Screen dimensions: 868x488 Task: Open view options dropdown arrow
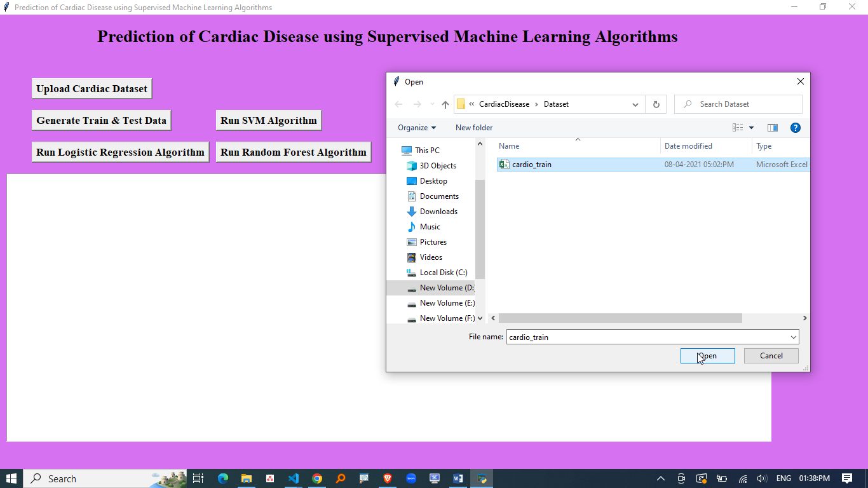pos(751,128)
